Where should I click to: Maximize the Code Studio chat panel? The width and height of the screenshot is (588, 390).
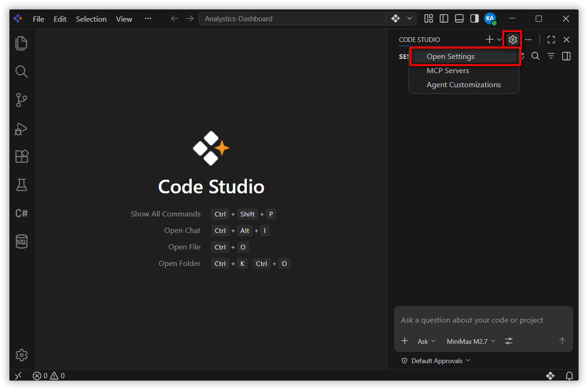551,40
